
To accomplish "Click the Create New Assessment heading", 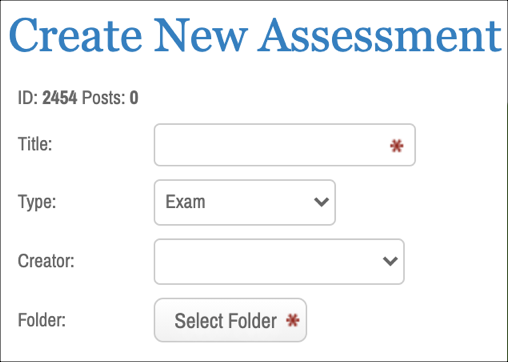I will [x=255, y=35].
